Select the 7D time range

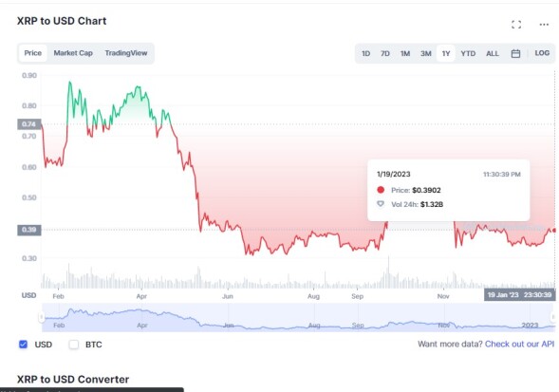385,53
